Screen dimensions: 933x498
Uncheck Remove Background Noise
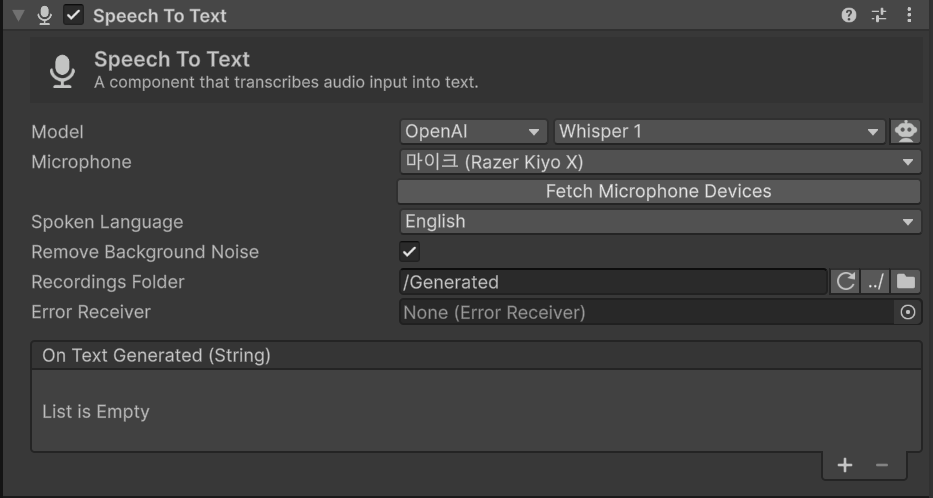[409, 252]
